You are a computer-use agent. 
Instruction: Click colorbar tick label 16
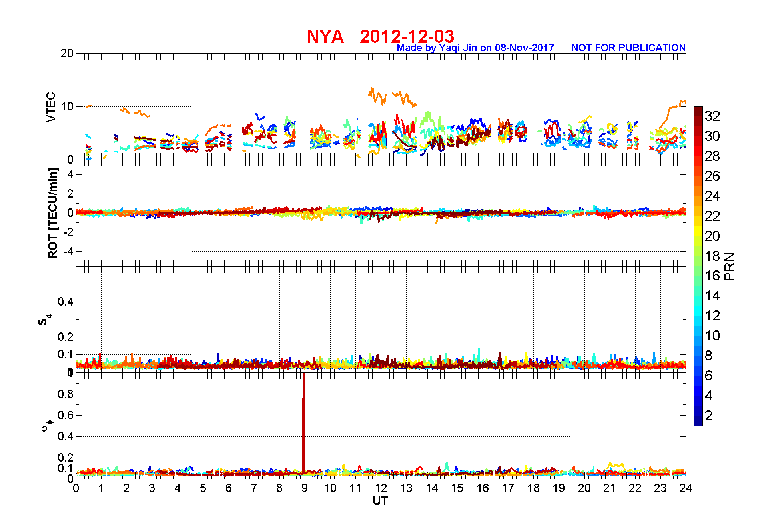tap(712, 276)
